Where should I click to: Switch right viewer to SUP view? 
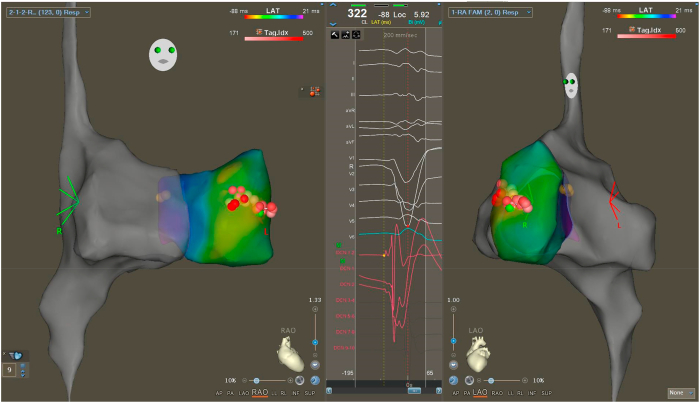coord(546,393)
